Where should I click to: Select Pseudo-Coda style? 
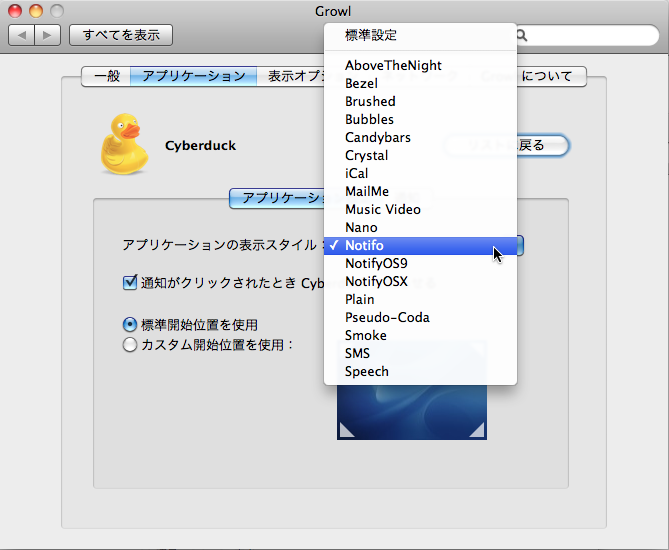click(420, 317)
